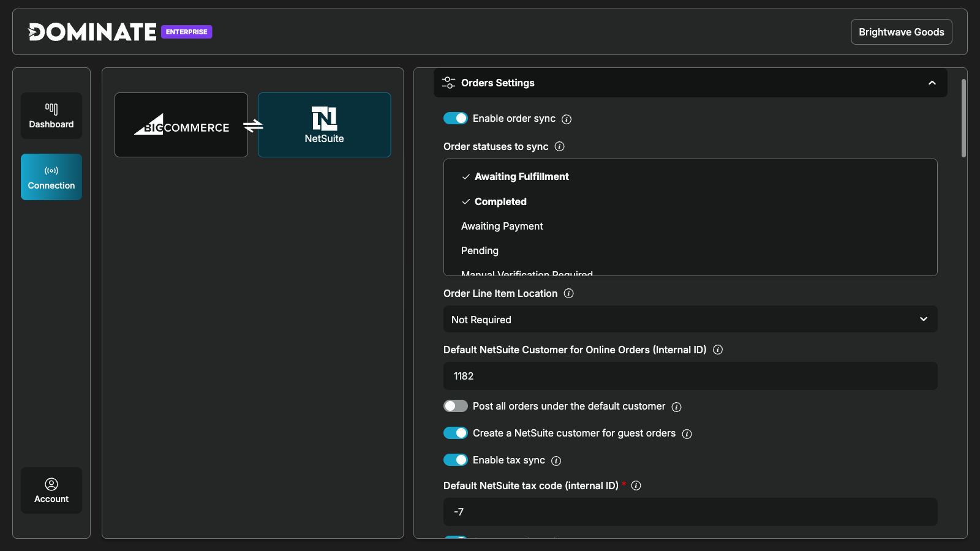Open the Account sidebar item
980x551 pixels.
(x=51, y=490)
